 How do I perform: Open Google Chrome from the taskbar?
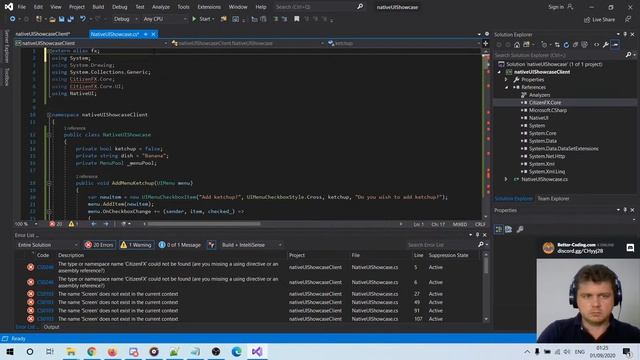tap(91, 351)
